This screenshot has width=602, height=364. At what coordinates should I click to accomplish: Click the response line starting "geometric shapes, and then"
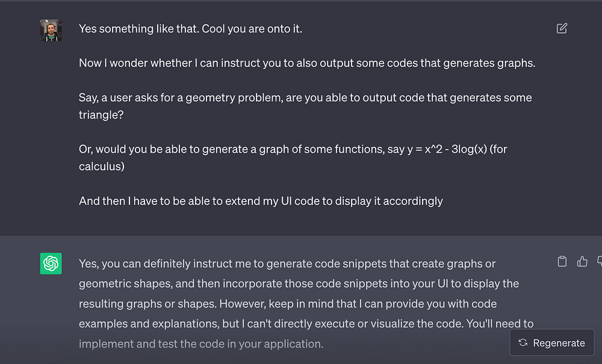point(299,283)
